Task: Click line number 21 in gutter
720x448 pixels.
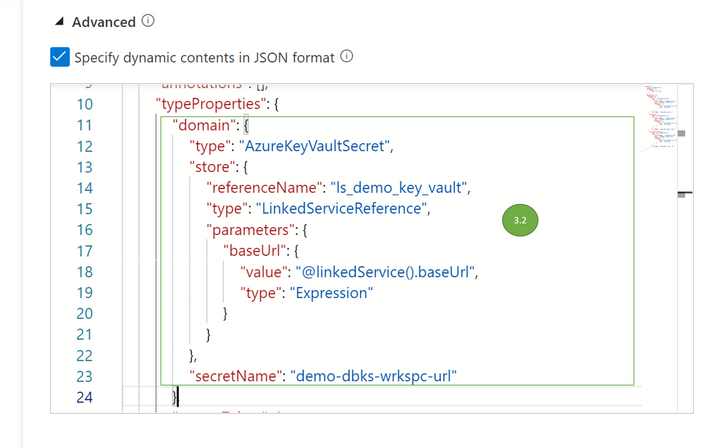Action: (84, 335)
